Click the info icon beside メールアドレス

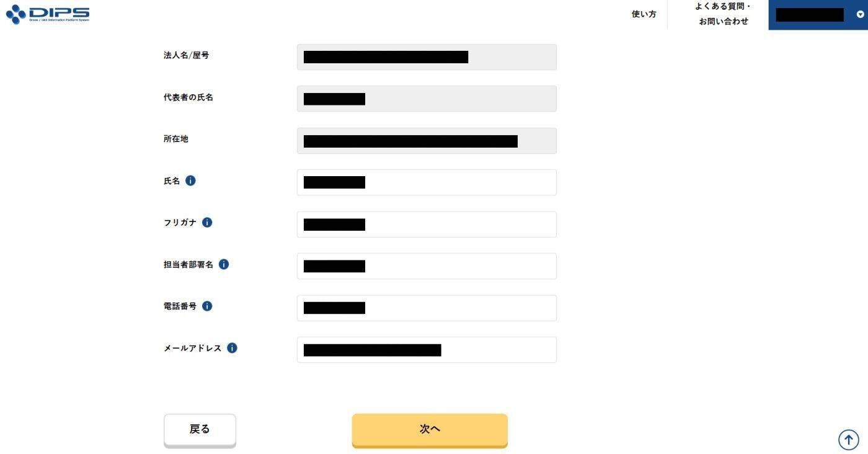click(x=232, y=348)
